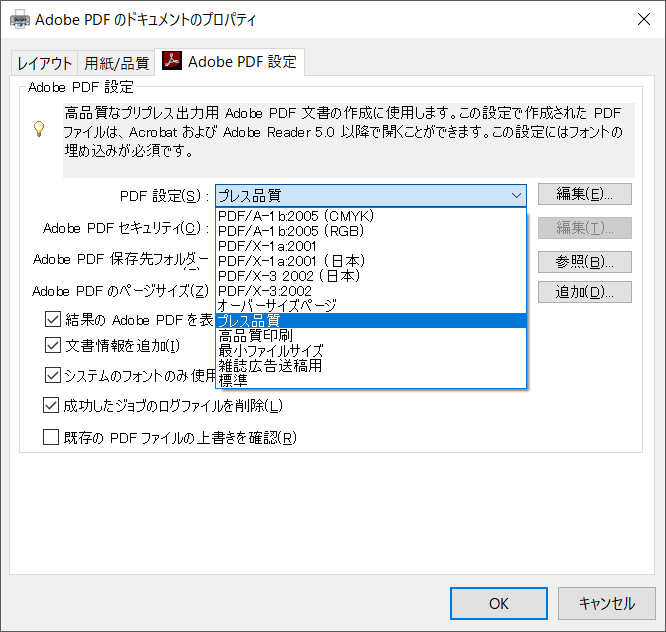Click the Adobe PDF 保存先フォルダー label
The image size is (666, 632).
[121, 259]
